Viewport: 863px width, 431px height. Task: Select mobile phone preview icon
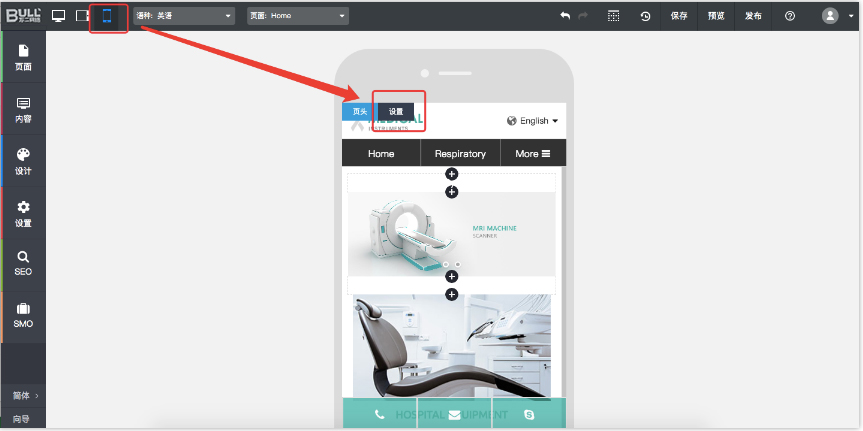pos(107,16)
